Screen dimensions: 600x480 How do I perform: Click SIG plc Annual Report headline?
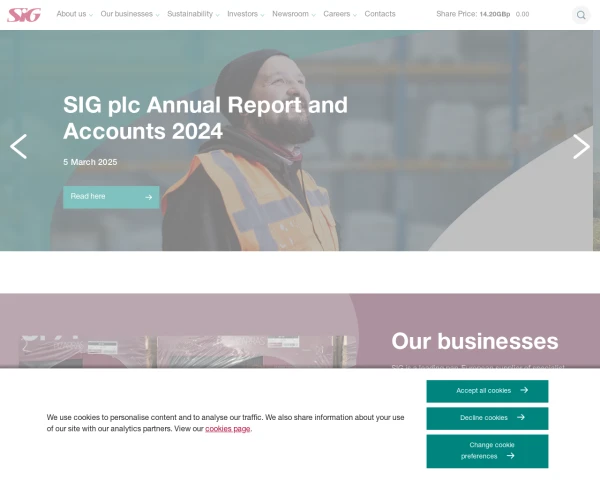pyautogui.click(x=205, y=118)
